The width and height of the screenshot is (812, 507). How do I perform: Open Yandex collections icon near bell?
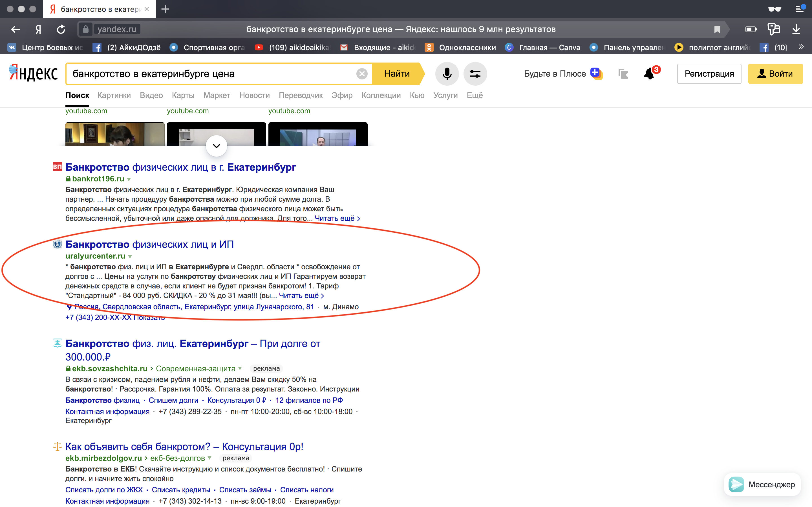pyautogui.click(x=623, y=74)
